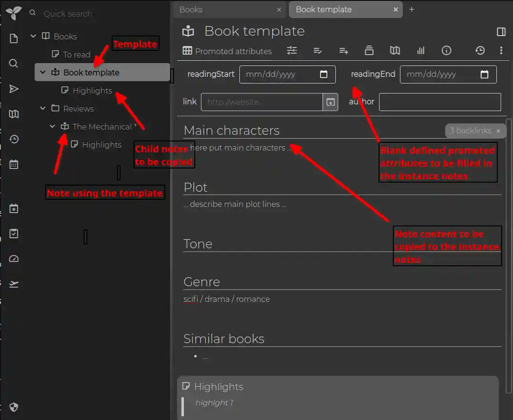Click the new note icon in left sidebar
The height and width of the screenshot is (420, 513).
(x=14, y=38)
